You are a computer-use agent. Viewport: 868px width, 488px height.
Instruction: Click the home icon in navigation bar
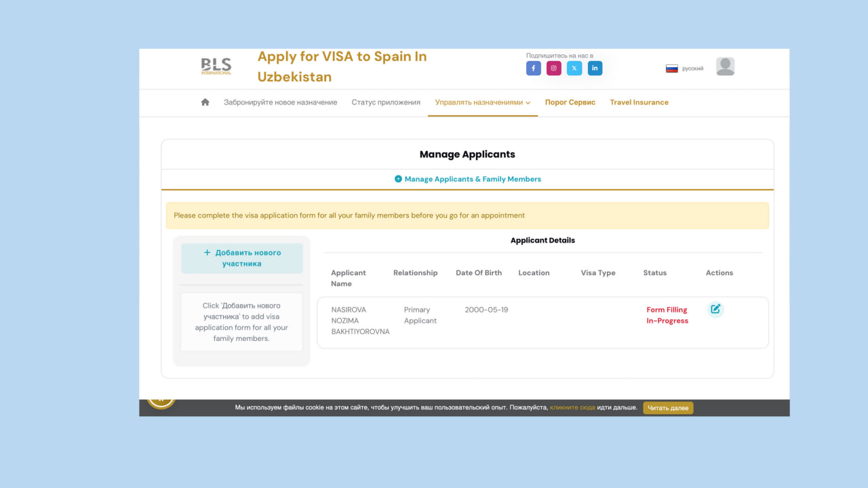click(x=205, y=102)
